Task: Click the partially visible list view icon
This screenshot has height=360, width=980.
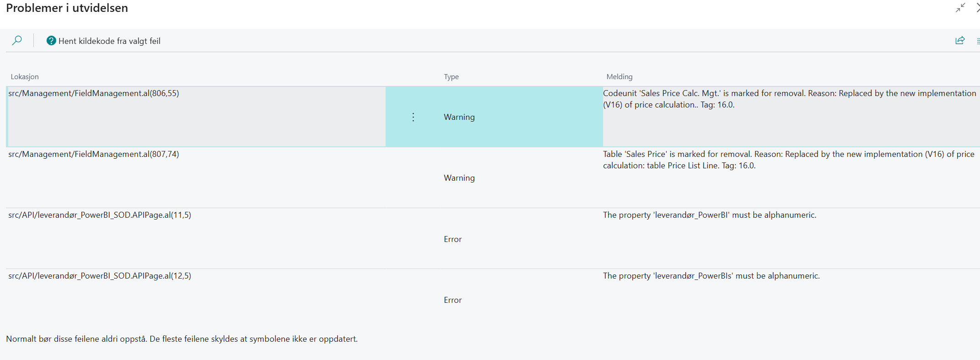Action: coord(978,41)
